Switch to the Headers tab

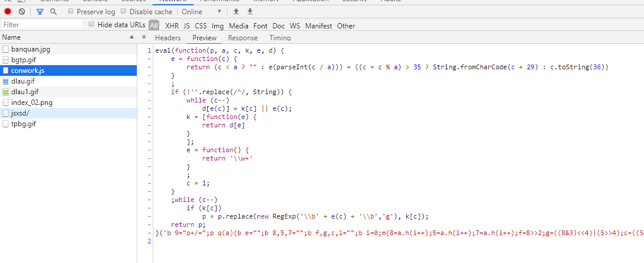click(x=168, y=38)
